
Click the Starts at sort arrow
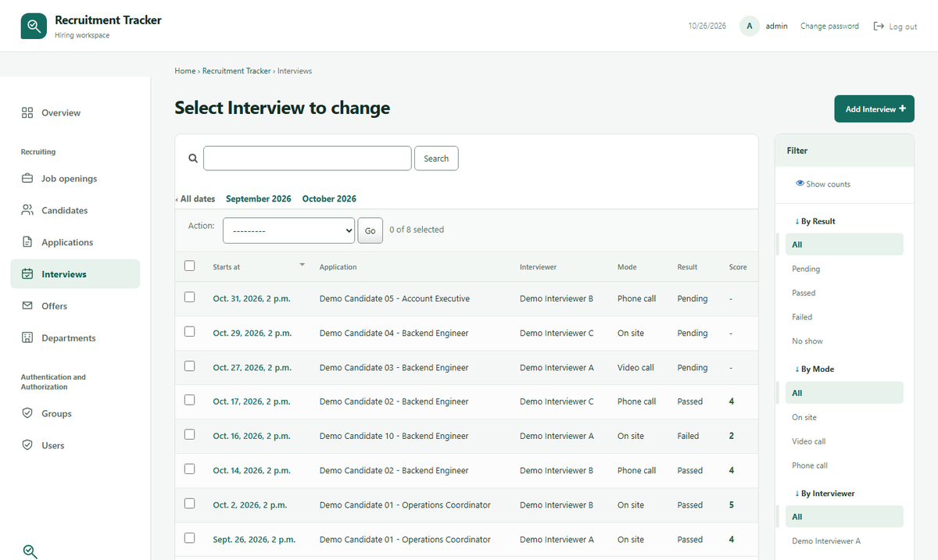[x=303, y=266]
